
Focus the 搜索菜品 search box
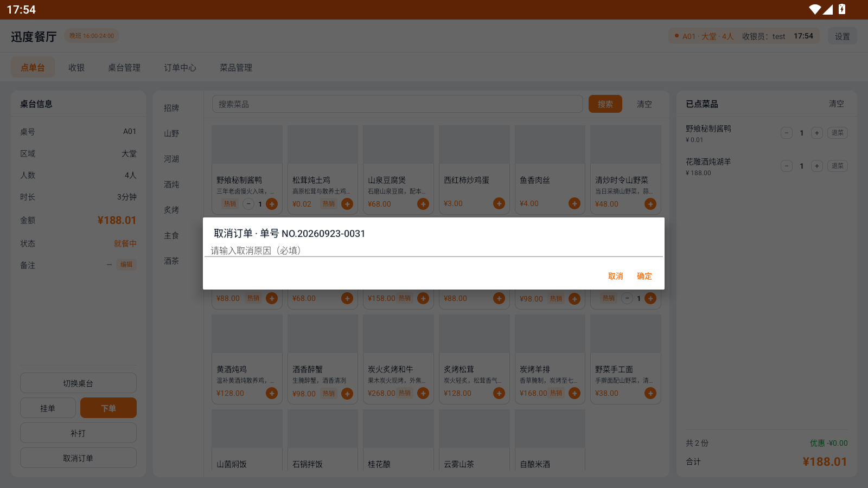pyautogui.click(x=397, y=104)
